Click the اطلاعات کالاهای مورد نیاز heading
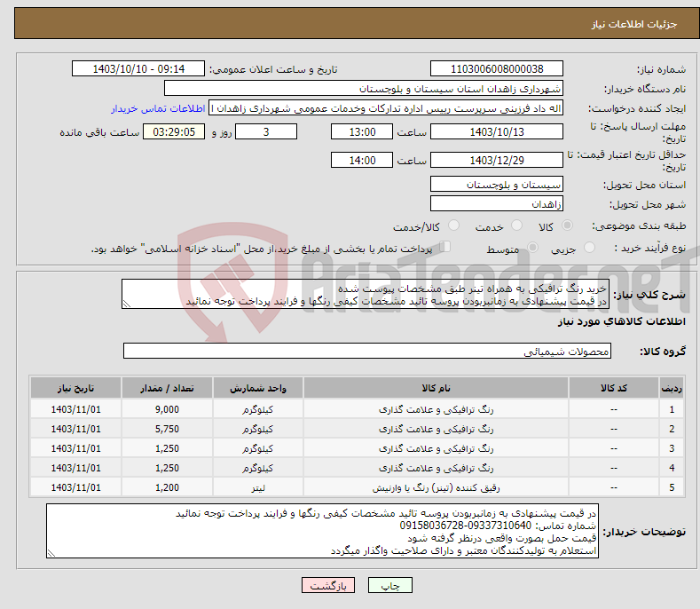700x609 pixels. click(621, 321)
